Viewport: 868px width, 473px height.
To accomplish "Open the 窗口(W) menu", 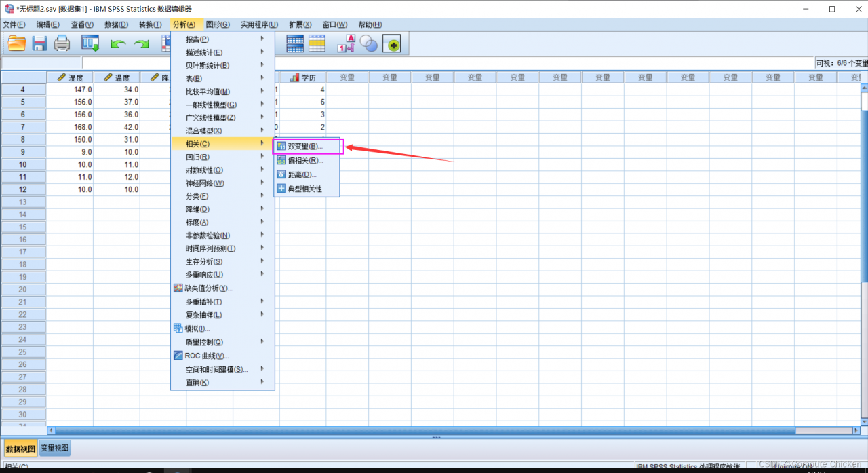I will (x=334, y=24).
